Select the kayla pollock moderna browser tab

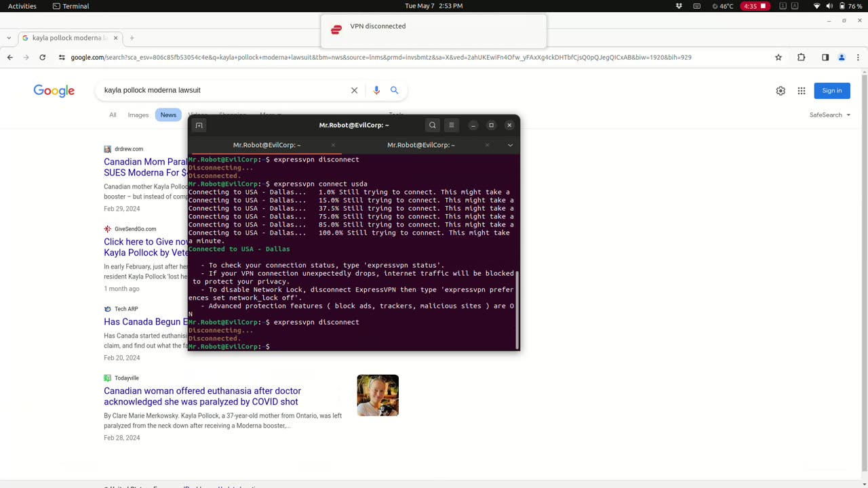pos(68,38)
